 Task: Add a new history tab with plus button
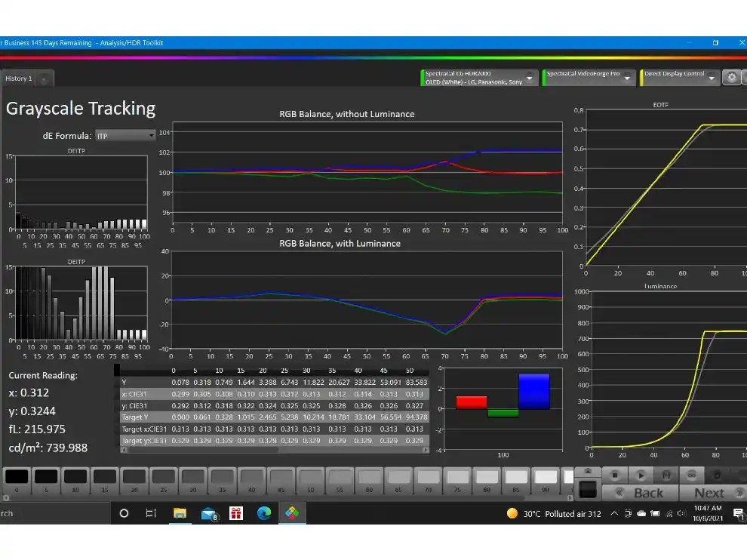(44, 78)
